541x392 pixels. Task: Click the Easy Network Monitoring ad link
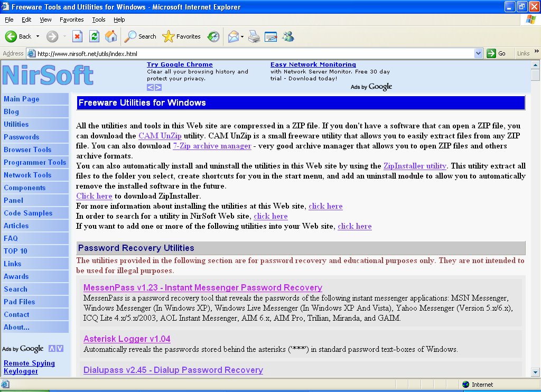coord(313,64)
